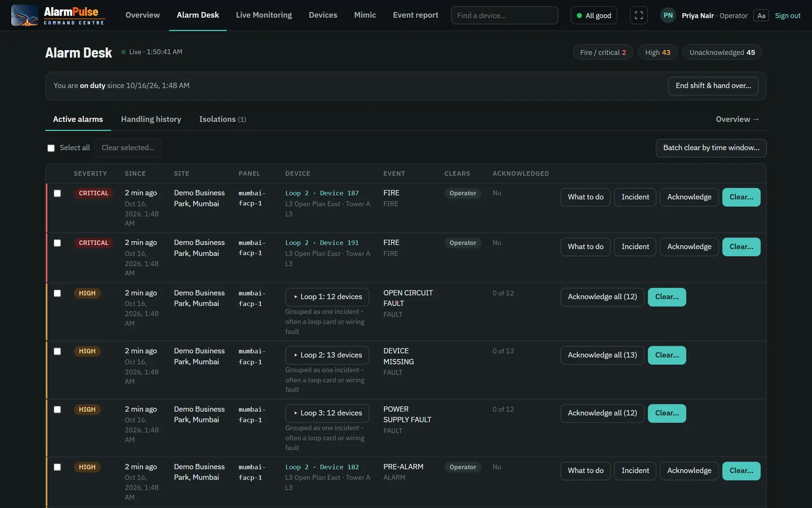Click the All good status pill

pos(594,15)
